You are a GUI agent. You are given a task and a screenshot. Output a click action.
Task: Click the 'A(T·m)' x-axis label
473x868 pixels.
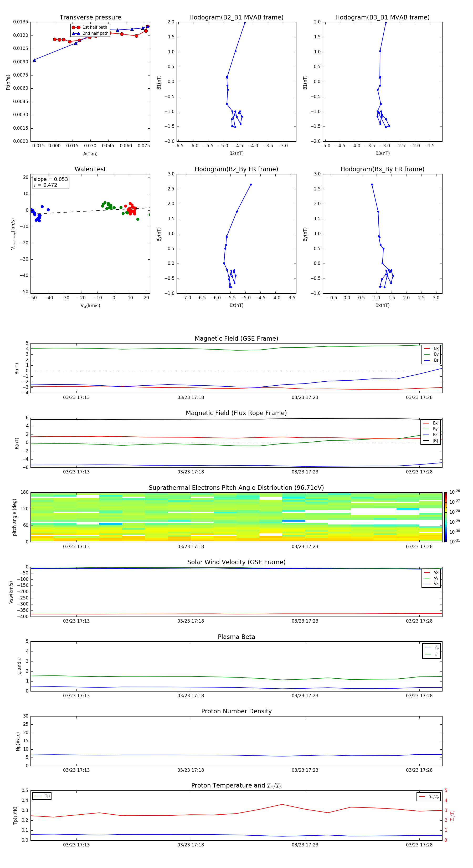pos(90,154)
